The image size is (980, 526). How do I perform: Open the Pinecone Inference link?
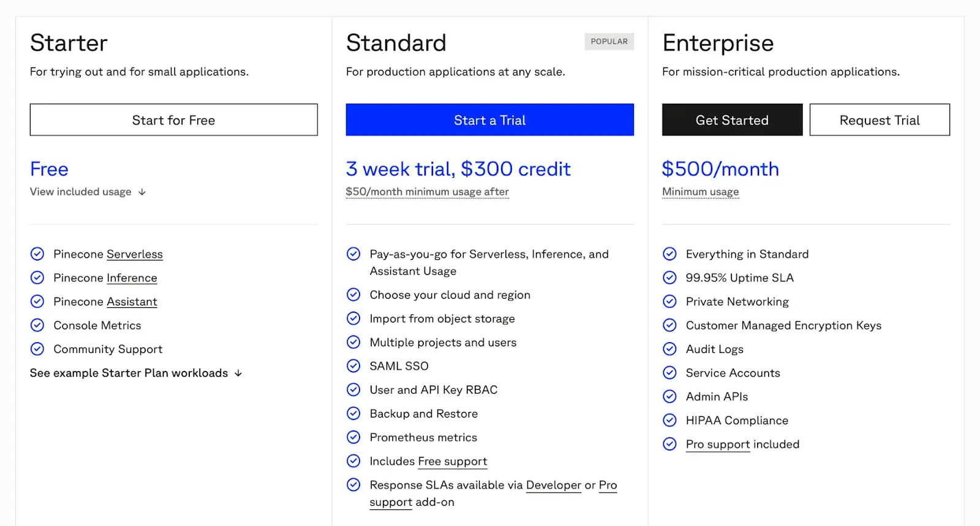[x=132, y=278]
